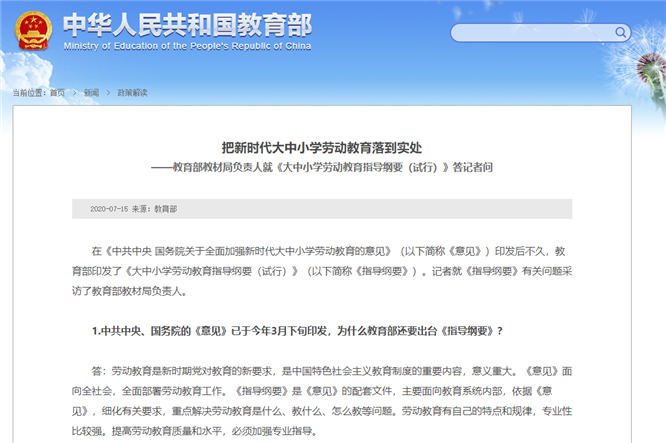The height and width of the screenshot is (443, 666).
Task: Click the line 比较强。提高劳动教育质量和水平
Action: point(194,431)
